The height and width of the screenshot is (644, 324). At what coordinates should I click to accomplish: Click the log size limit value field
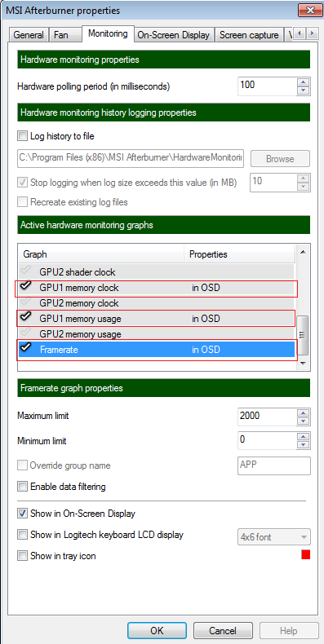coord(273,183)
